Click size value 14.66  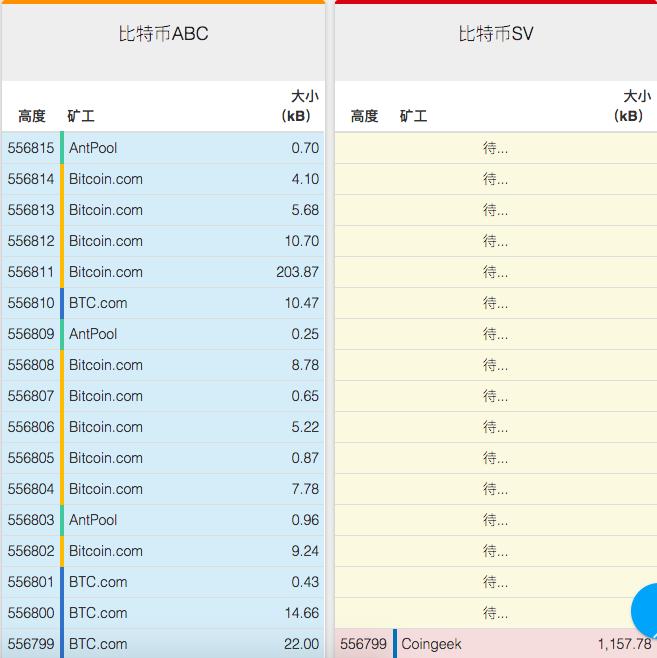coord(302,613)
